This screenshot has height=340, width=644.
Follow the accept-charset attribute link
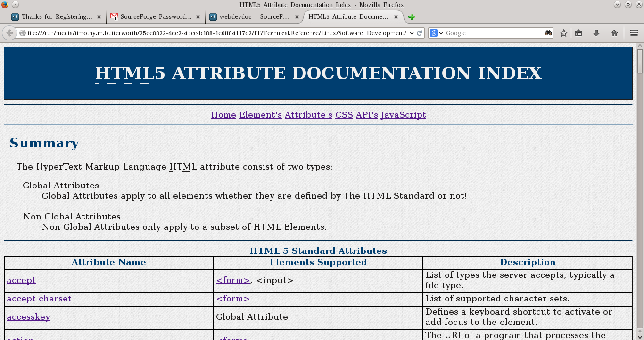click(39, 299)
